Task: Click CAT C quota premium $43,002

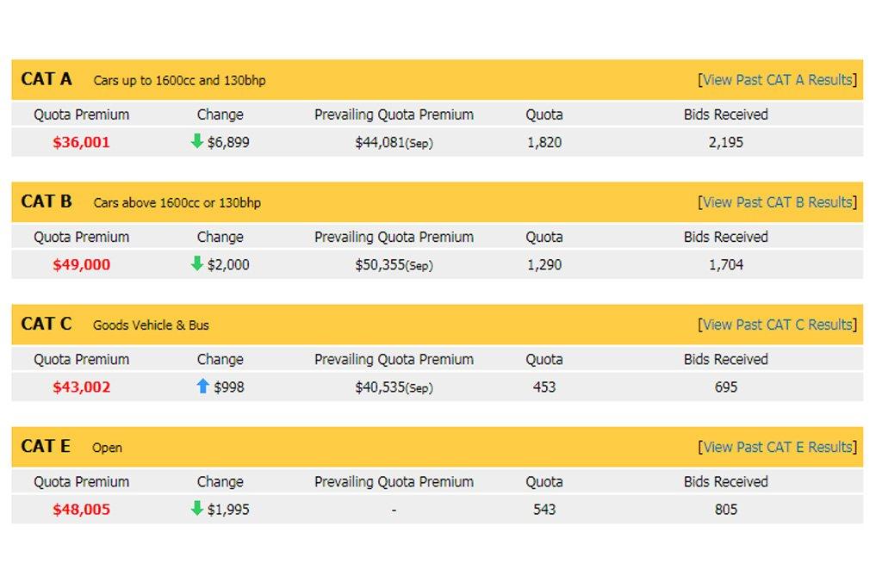Action: pyautogui.click(x=82, y=387)
